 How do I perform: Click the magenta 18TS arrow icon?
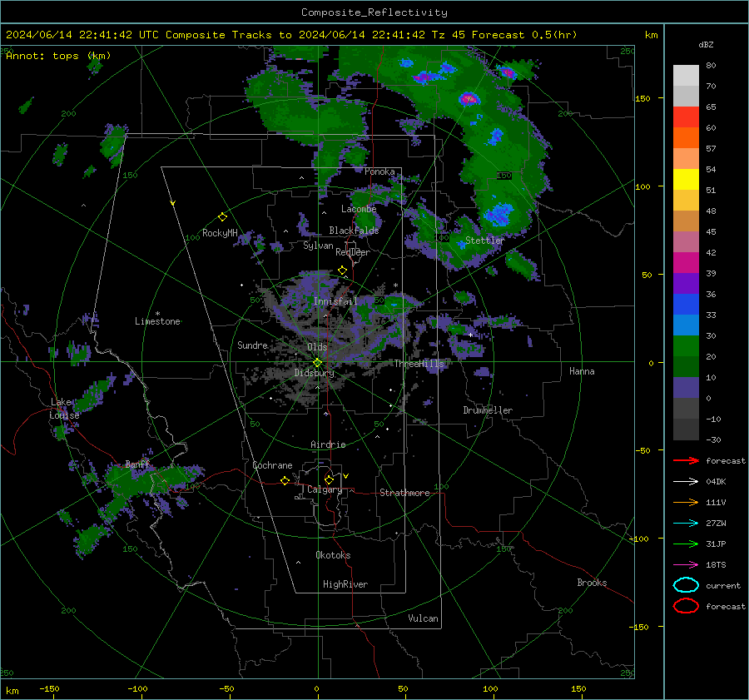(x=686, y=565)
